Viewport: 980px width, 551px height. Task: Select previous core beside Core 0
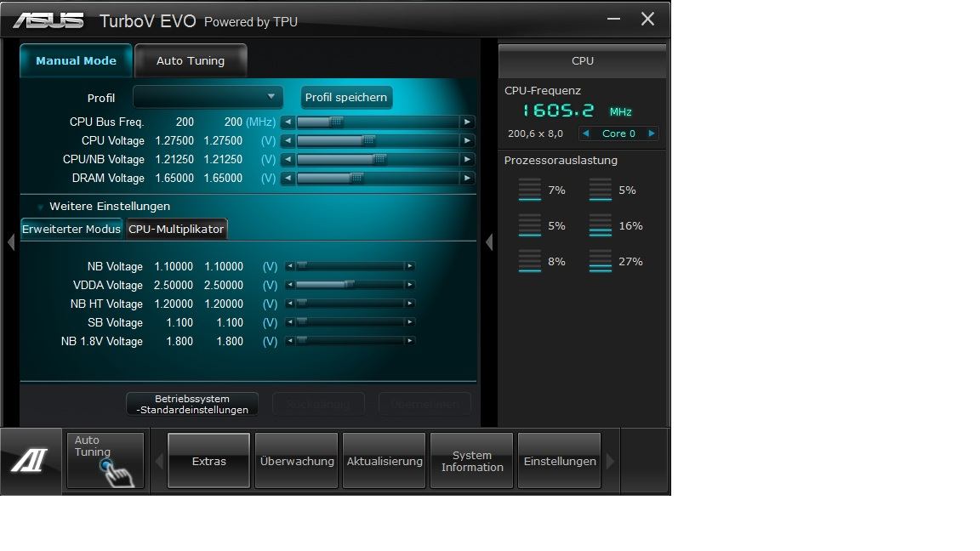coord(585,133)
